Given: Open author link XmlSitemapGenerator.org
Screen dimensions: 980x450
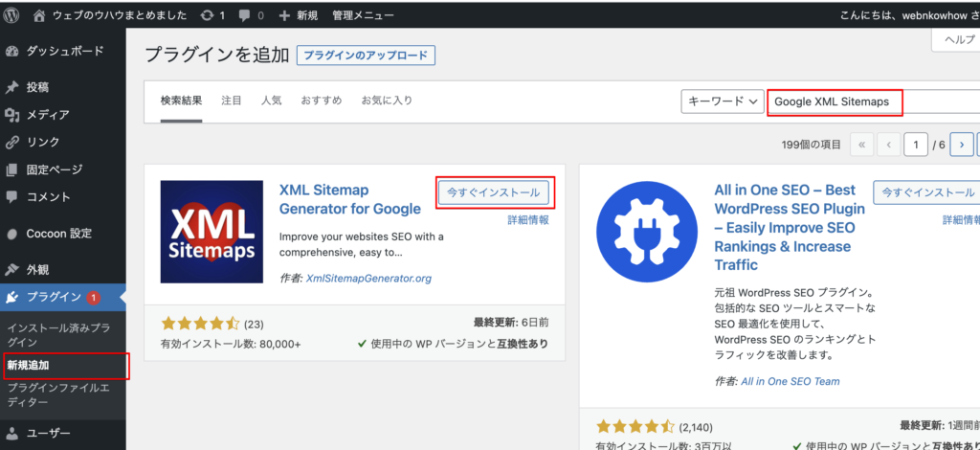Looking at the screenshot, I should point(368,278).
